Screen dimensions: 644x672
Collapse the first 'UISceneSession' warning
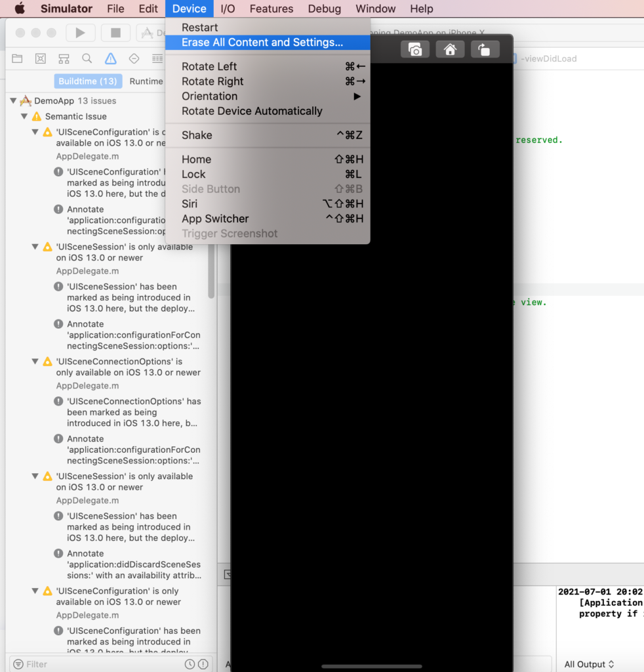tap(35, 247)
